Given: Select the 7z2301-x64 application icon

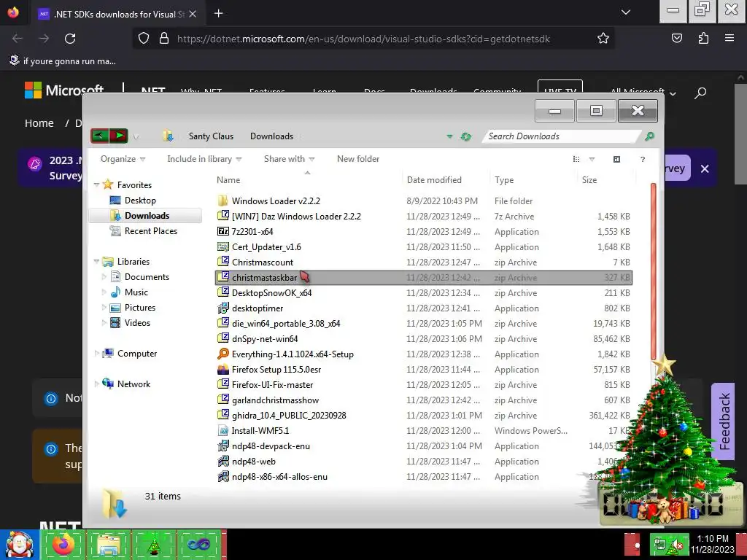Looking at the screenshot, I should pos(223,231).
